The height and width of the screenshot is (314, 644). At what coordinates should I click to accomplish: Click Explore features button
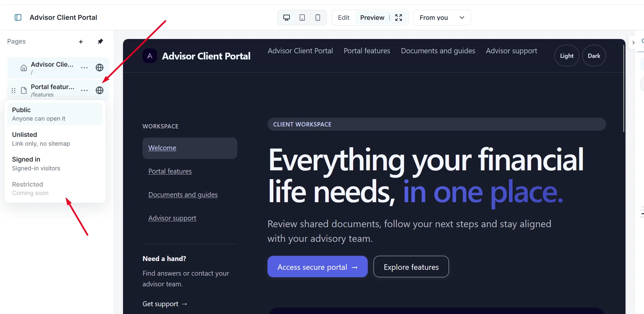(x=411, y=267)
